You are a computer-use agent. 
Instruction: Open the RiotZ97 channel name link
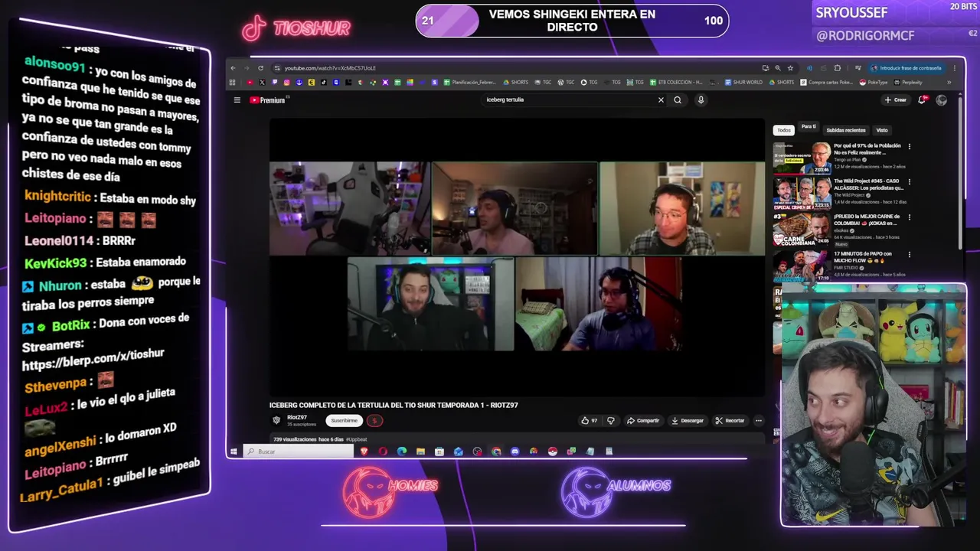[297, 417]
